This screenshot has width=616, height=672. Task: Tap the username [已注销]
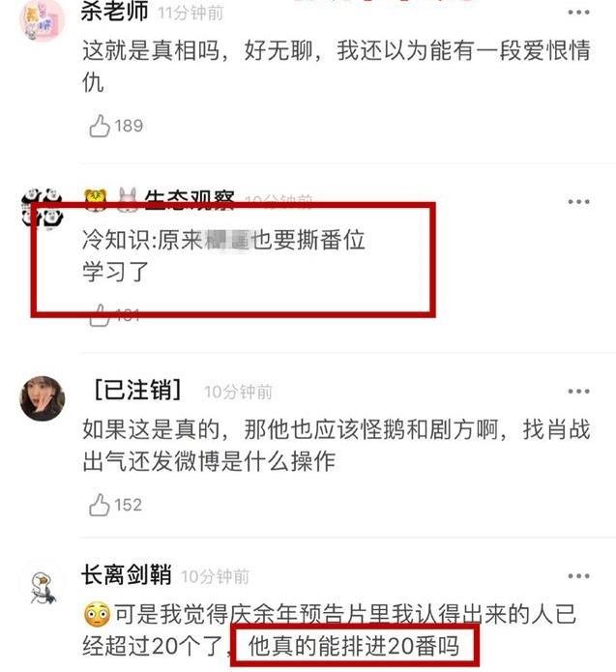137,390
